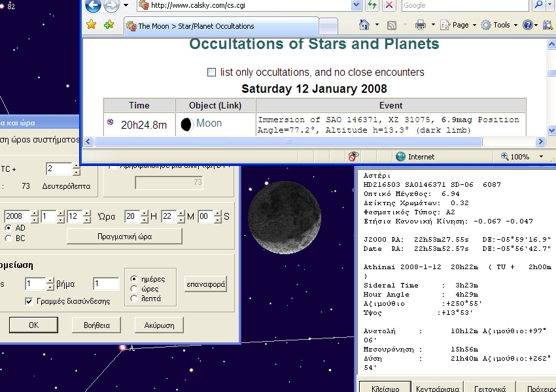
Task: Click the Moon on the sky chart
Action: click(284, 218)
